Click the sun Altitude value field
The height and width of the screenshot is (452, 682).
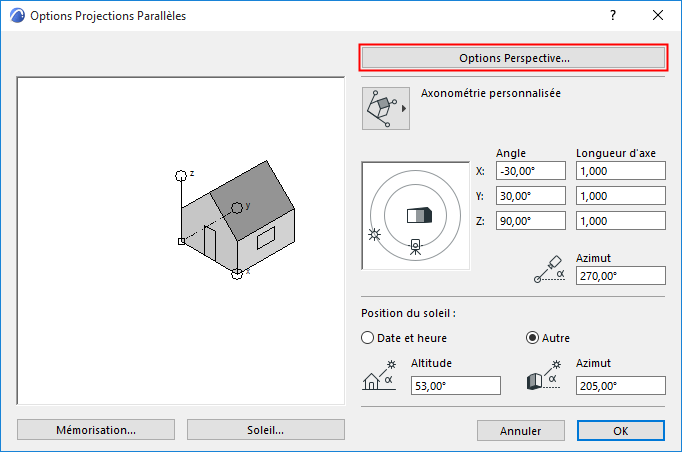click(454, 386)
